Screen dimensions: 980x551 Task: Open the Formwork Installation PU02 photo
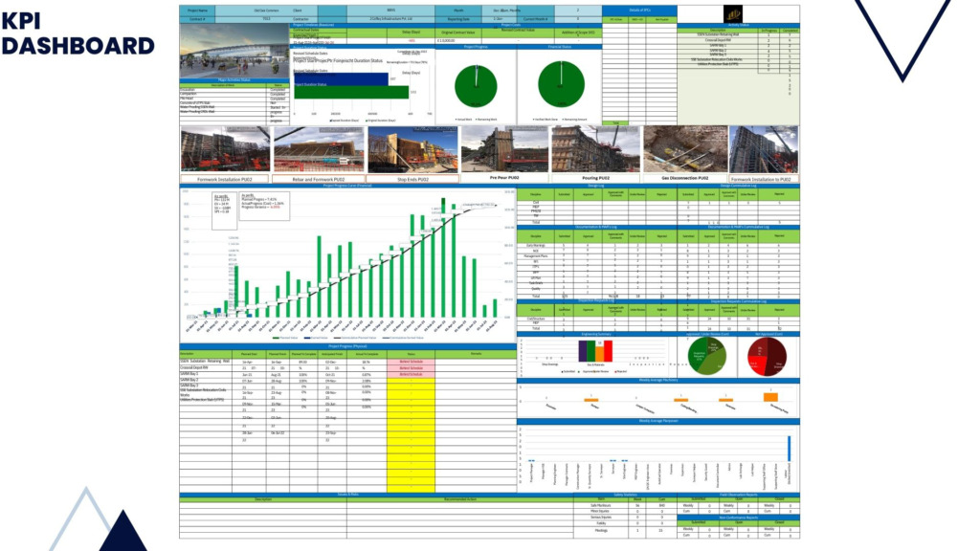click(222, 149)
